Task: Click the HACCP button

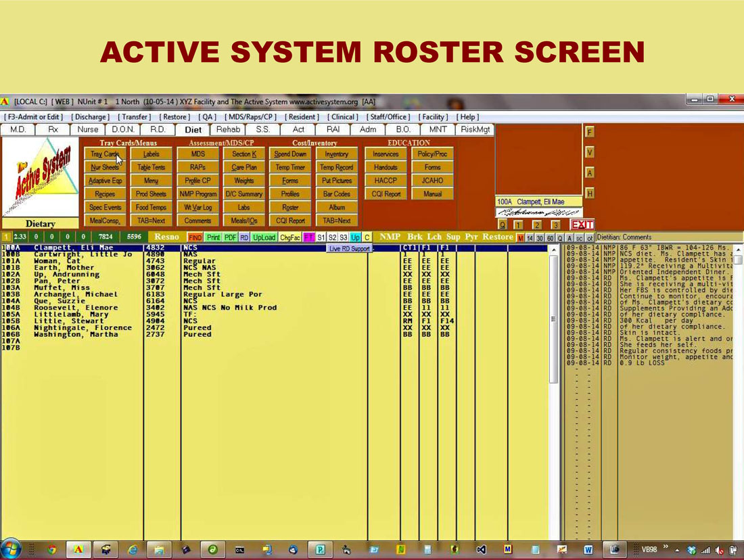Action: [386, 181]
